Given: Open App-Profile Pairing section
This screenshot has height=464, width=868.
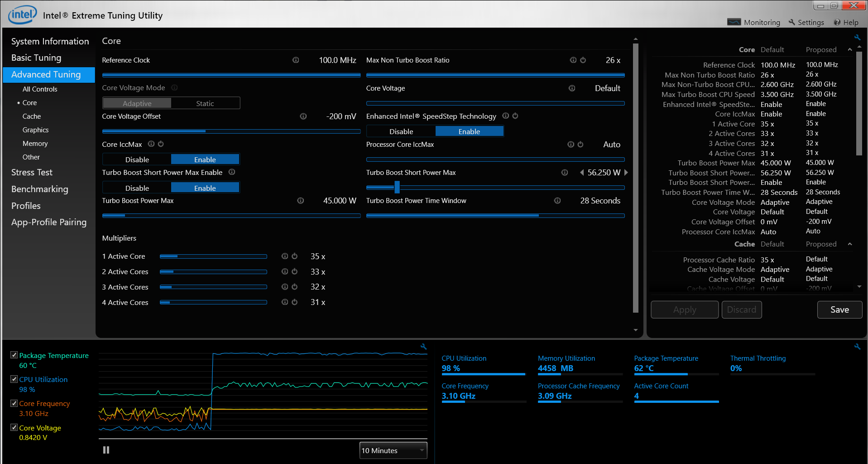Looking at the screenshot, I should pos(49,222).
